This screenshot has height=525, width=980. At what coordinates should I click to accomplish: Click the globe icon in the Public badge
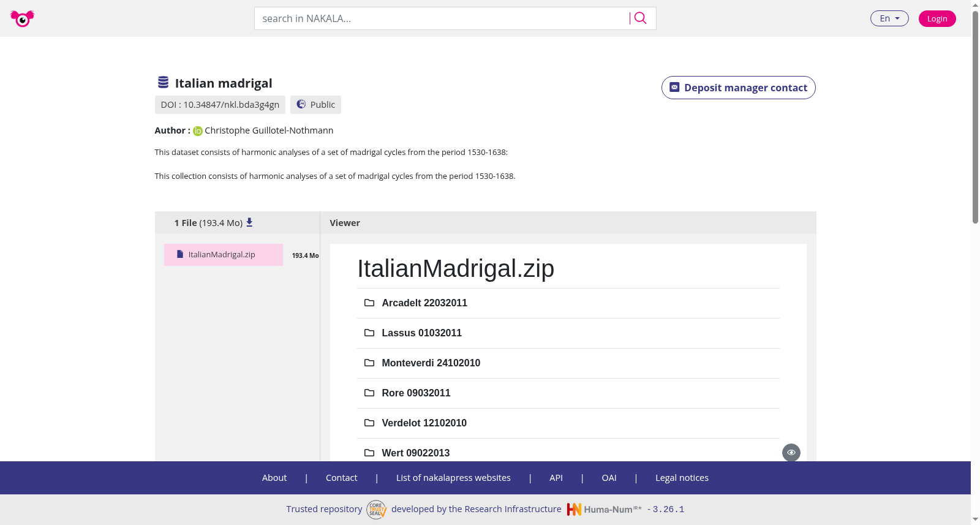(301, 104)
